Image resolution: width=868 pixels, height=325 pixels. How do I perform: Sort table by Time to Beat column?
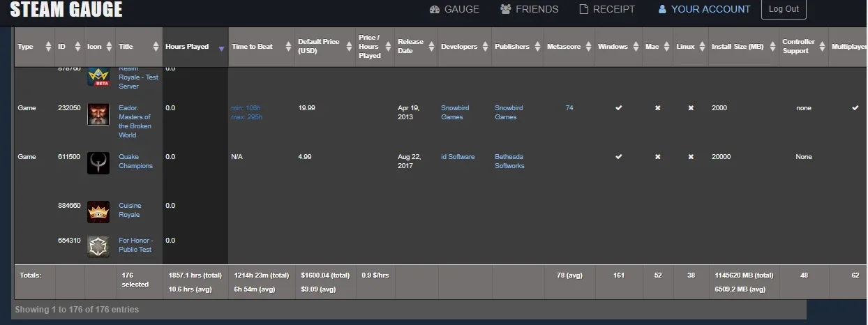coord(261,47)
